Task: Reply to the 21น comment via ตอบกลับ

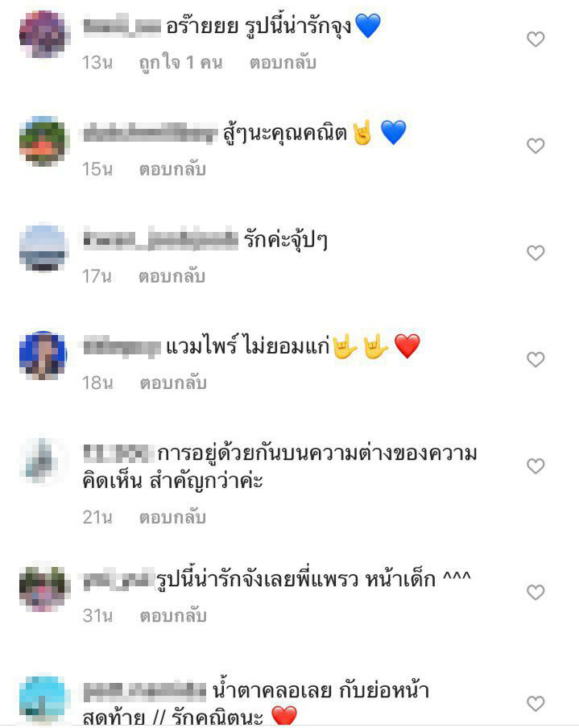Action: pyautogui.click(x=172, y=517)
